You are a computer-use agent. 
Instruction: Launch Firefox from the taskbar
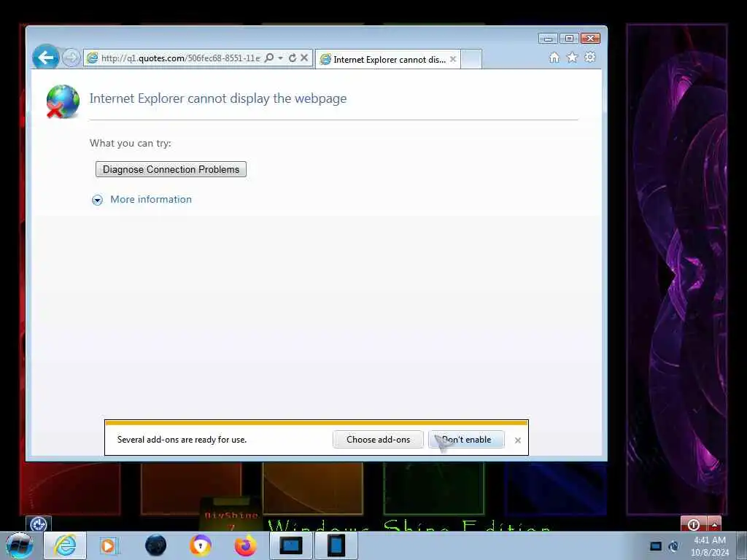pos(245,545)
